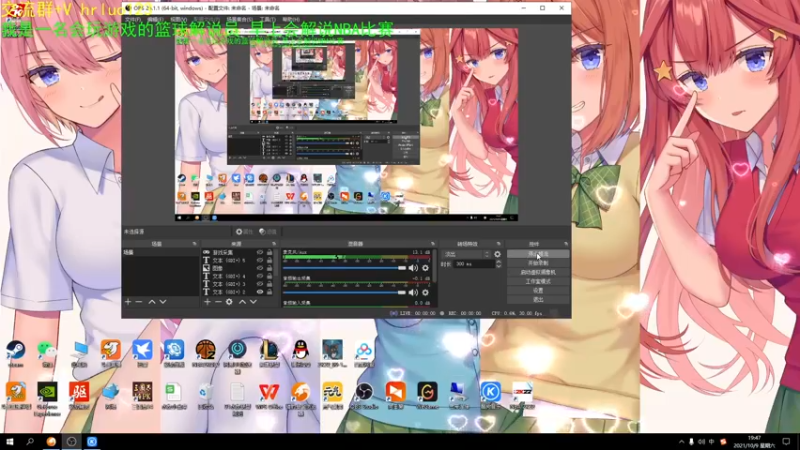Remove the selected scene with minus icon
The height and width of the screenshot is (450, 800).
click(139, 302)
